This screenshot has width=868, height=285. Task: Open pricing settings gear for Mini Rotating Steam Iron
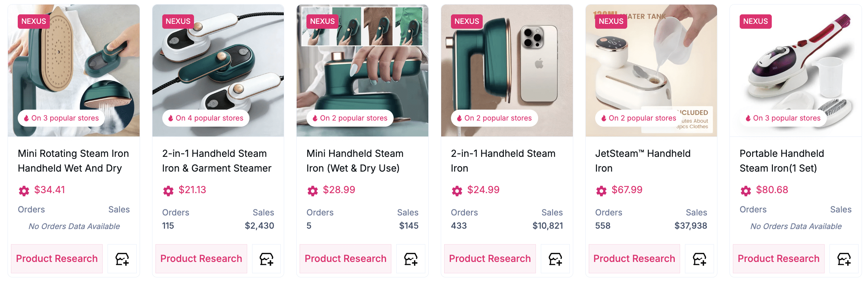(x=24, y=191)
